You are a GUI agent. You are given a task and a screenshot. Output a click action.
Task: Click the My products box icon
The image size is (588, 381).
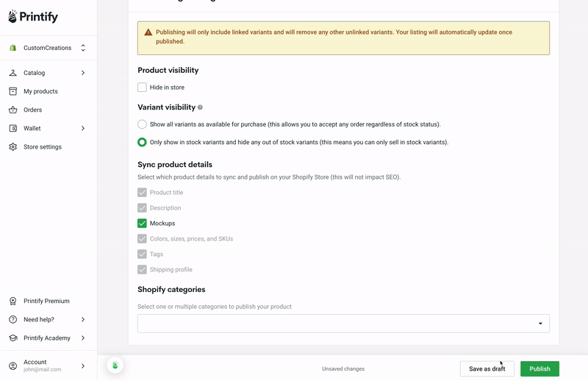pyautogui.click(x=12, y=91)
